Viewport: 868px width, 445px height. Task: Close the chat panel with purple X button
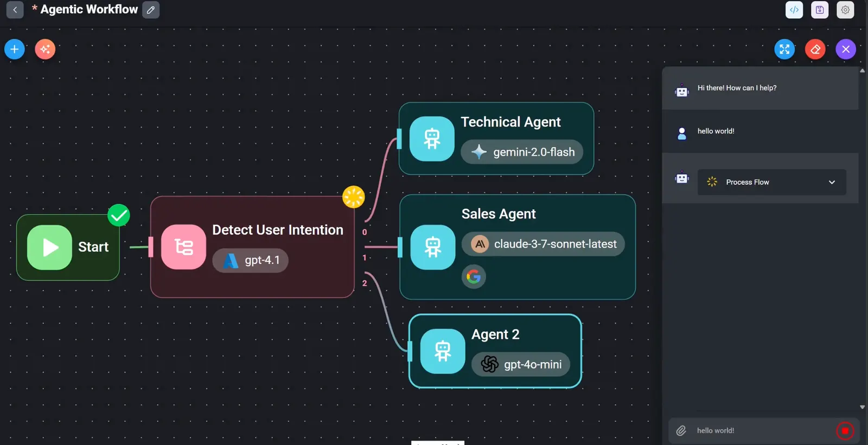click(846, 49)
